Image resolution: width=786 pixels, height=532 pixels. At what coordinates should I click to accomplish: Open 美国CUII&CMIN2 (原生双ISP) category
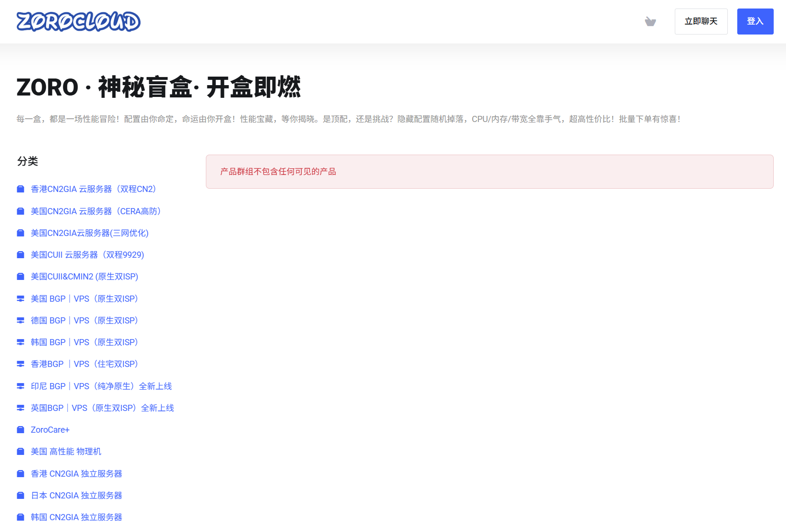[x=84, y=276]
